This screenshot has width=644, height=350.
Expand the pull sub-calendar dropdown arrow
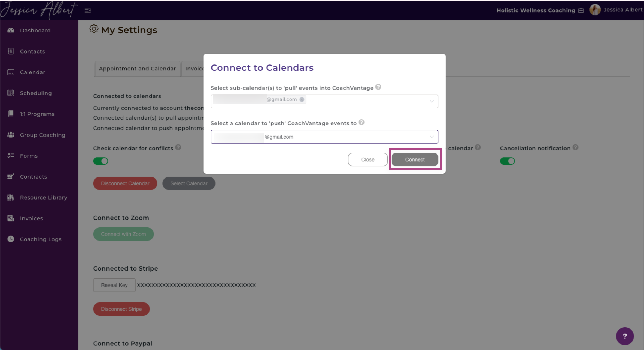coord(431,101)
